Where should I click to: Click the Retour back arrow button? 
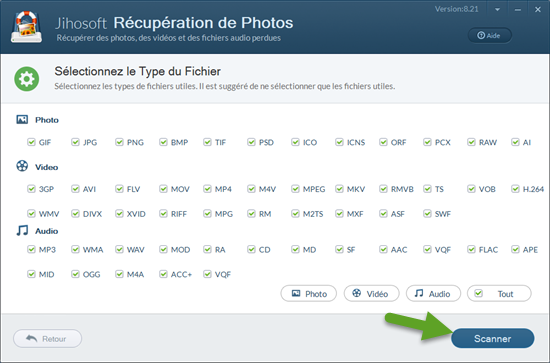(47, 339)
